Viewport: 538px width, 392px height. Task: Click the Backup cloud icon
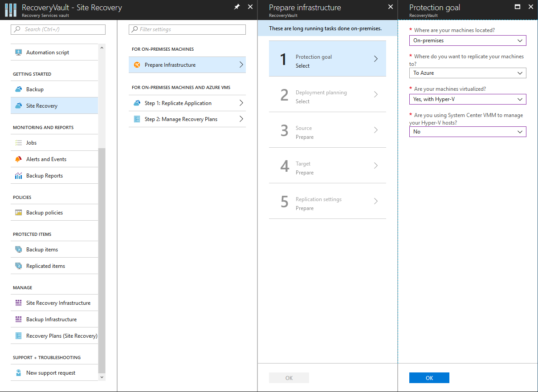(x=18, y=89)
